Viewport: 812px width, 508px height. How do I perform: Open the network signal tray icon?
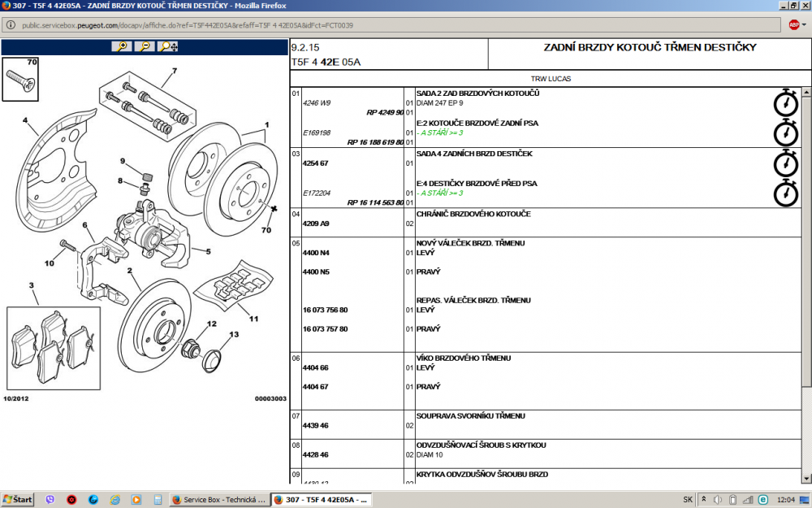(x=748, y=500)
